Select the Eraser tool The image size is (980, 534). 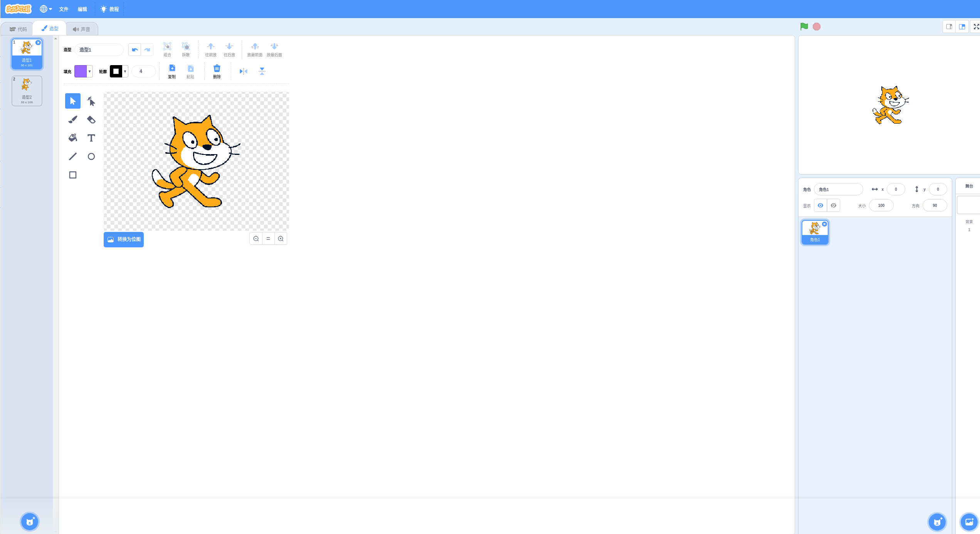point(91,119)
